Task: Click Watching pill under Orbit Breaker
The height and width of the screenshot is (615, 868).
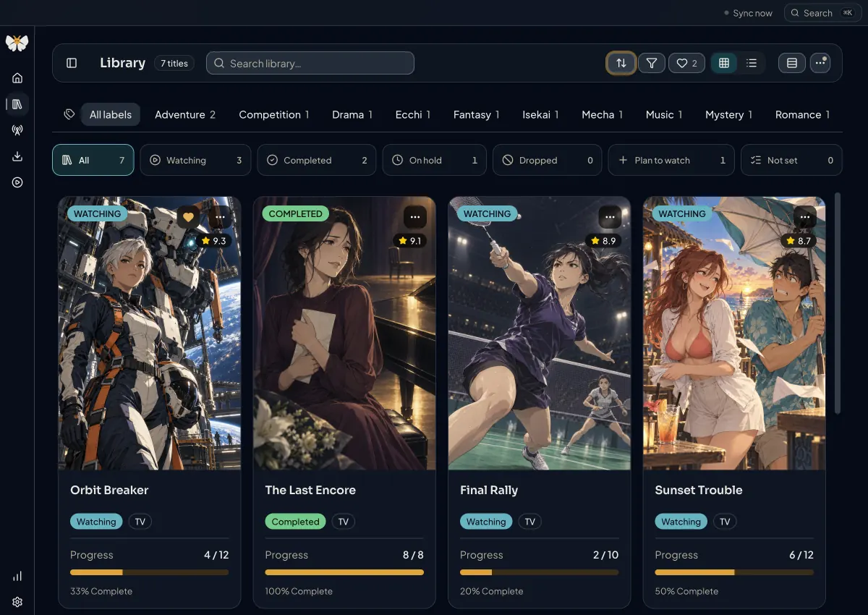Action: (96, 522)
